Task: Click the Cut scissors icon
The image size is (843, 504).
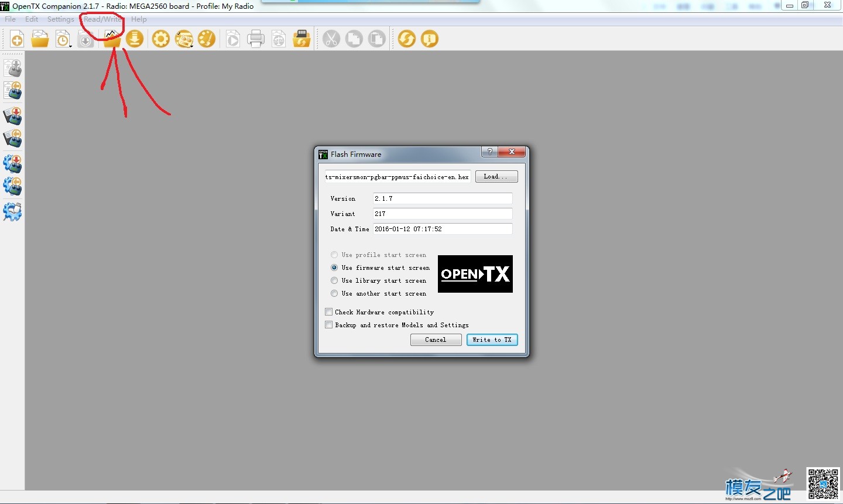Action: point(331,39)
